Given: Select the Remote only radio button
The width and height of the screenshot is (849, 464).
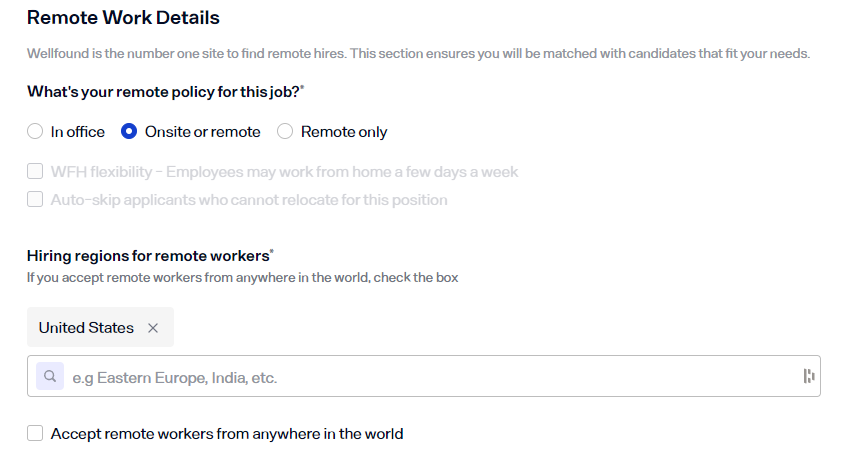Looking at the screenshot, I should point(285,132).
